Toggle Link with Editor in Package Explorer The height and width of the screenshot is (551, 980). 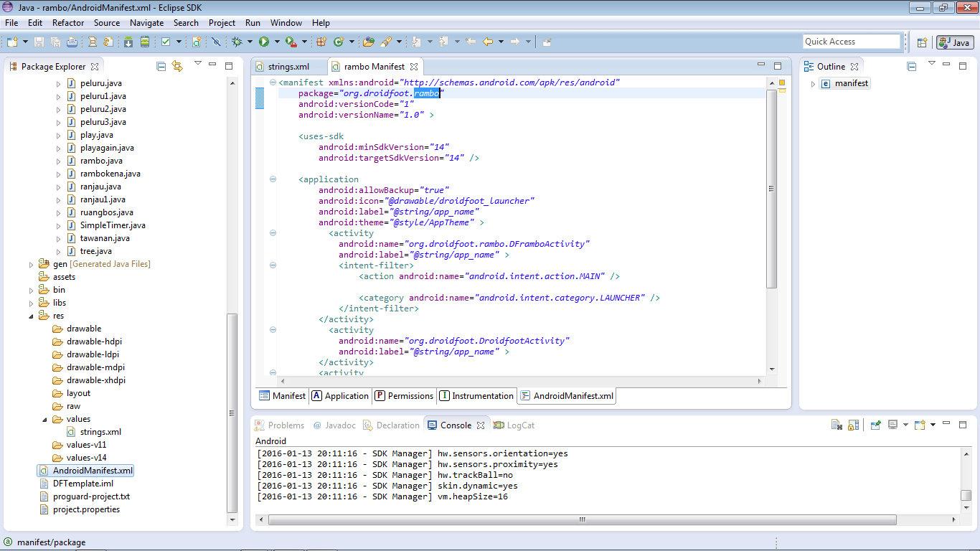pos(177,67)
